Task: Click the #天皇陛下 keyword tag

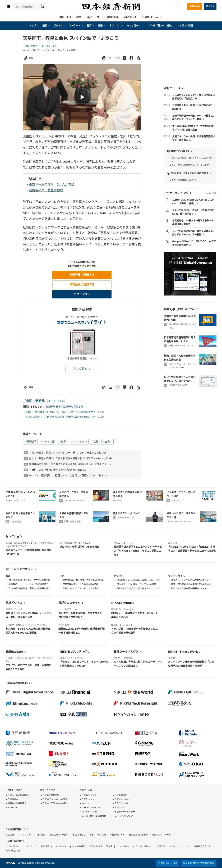Action: (30, 441)
